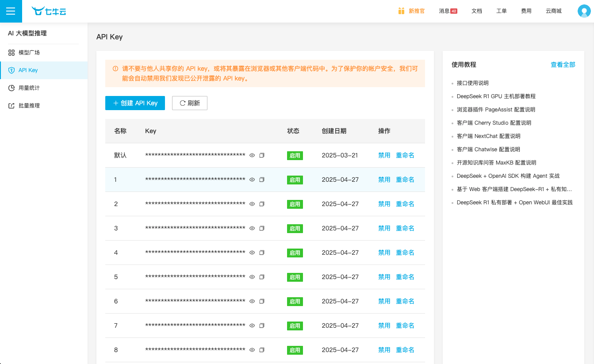Disable key 7 via 禁用

(384, 326)
